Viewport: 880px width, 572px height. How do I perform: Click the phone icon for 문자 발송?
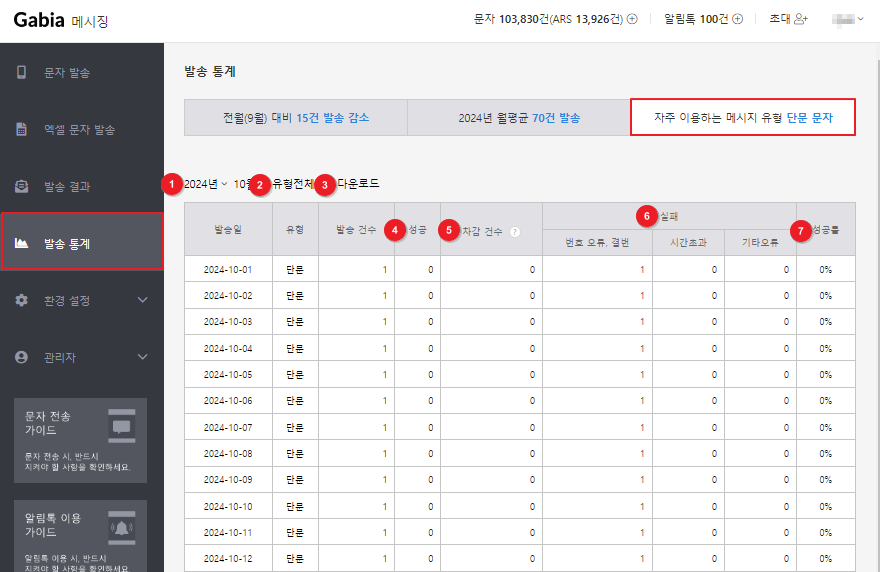click(x=21, y=72)
